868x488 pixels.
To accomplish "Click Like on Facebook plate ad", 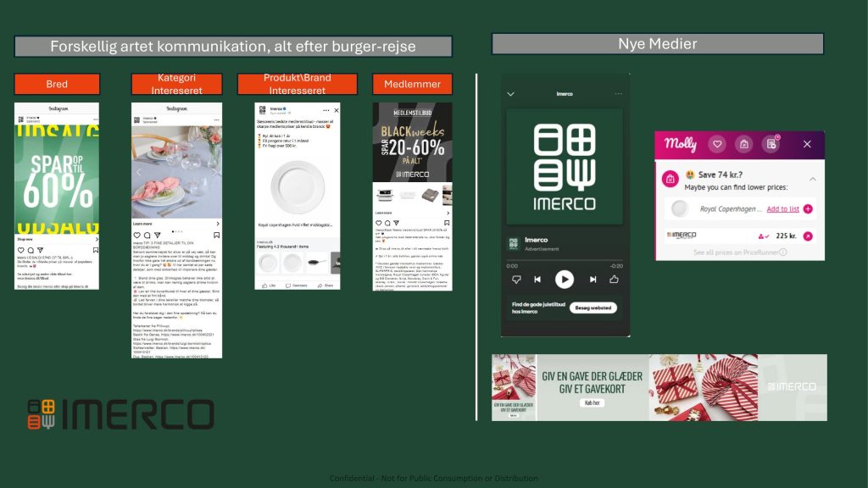I will pos(269,286).
